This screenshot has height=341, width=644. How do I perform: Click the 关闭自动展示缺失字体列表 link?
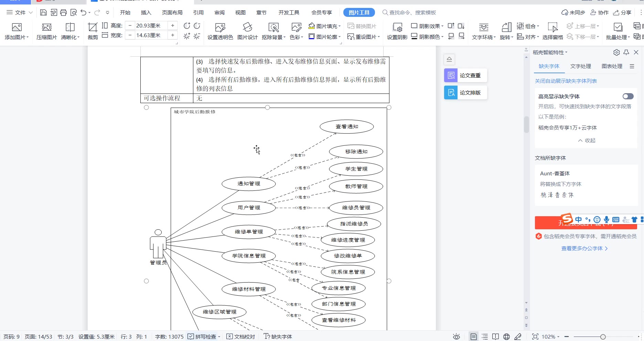pos(566,81)
